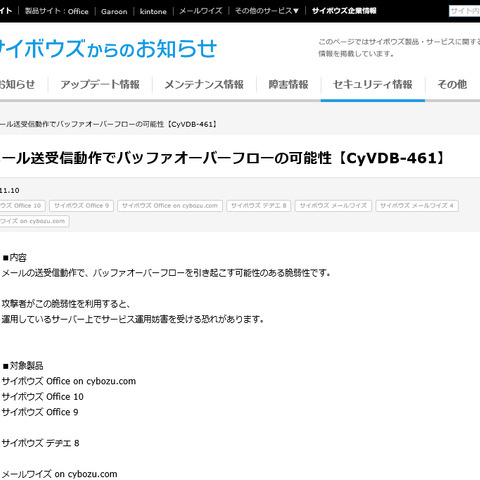Click the page description text in header

click(399, 48)
